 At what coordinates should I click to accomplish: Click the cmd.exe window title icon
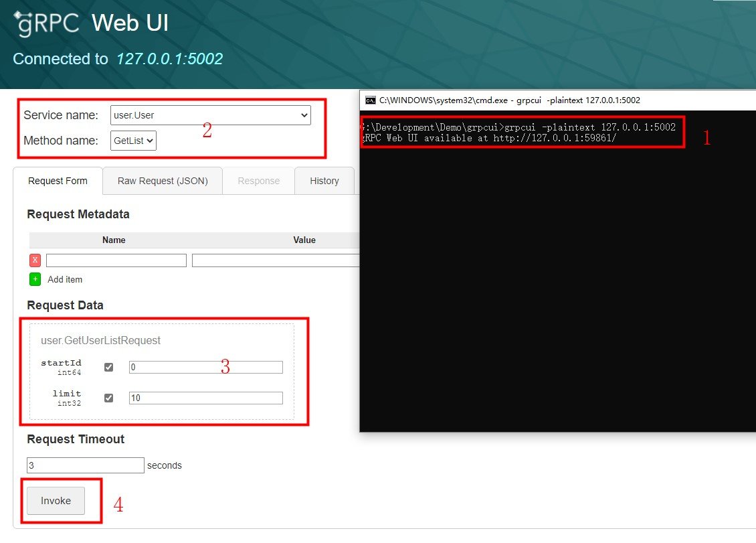point(370,100)
